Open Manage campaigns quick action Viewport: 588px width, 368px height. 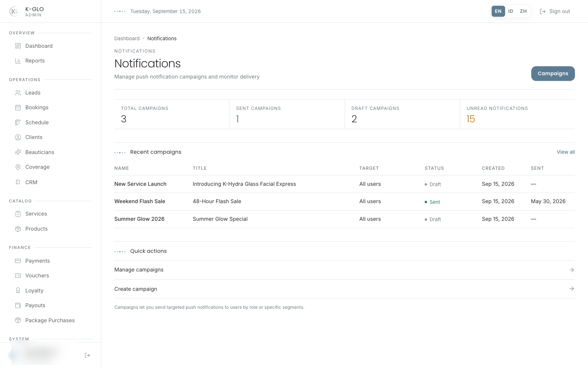[x=344, y=270]
